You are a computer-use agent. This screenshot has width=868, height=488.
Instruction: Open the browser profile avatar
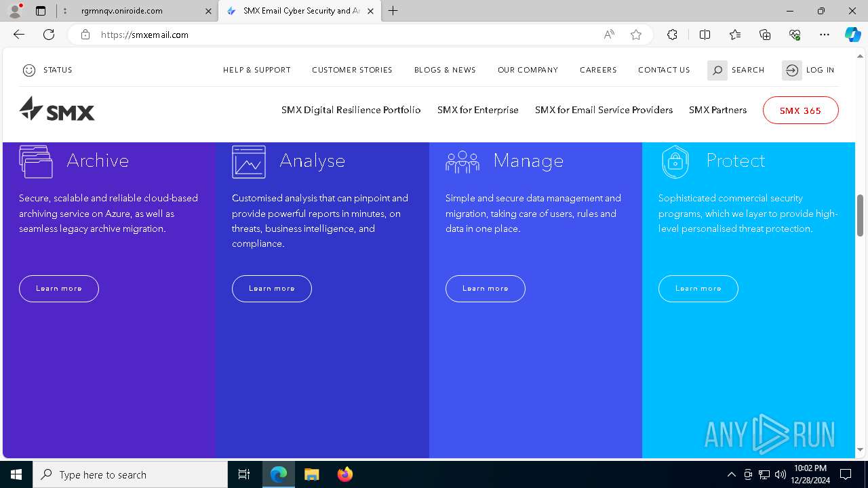15,11
